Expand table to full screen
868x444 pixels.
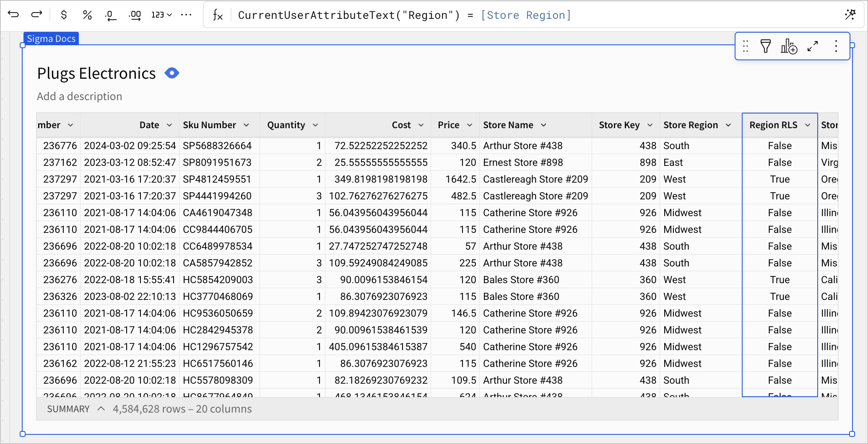click(x=813, y=46)
